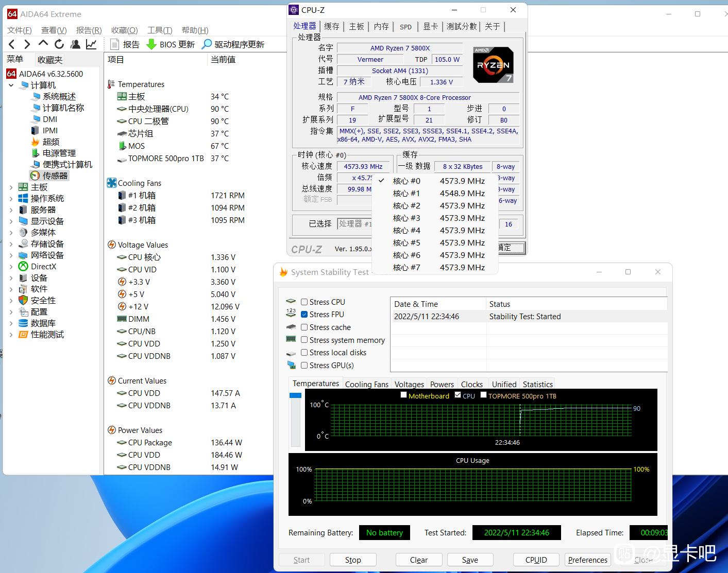Click 安全性 shield icon in tree
Screen dimensions: 728x573
point(23,300)
